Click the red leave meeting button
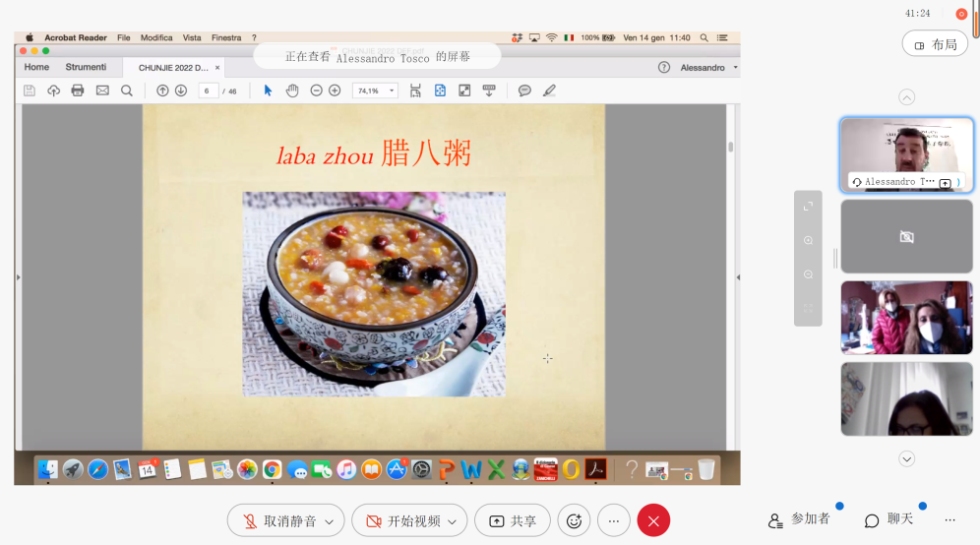The height and width of the screenshot is (545, 980). [653, 520]
